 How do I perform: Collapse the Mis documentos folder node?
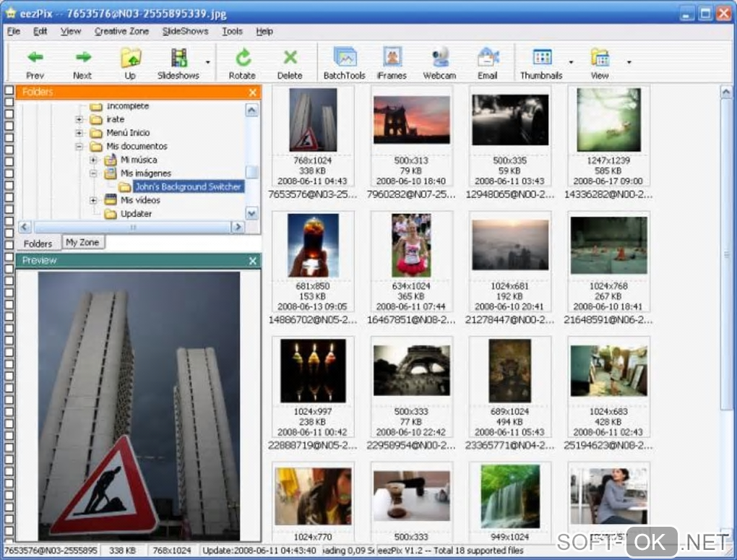tap(79, 147)
